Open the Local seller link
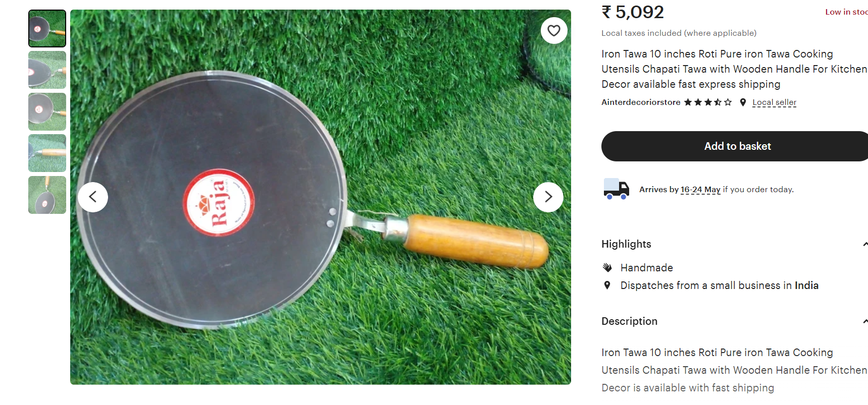Image resolution: width=868 pixels, height=405 pixels. click(x=774, y=102)
